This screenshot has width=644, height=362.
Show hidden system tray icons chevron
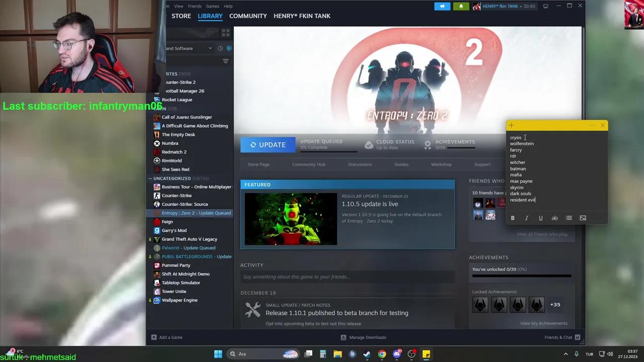(x=566, y=354)
